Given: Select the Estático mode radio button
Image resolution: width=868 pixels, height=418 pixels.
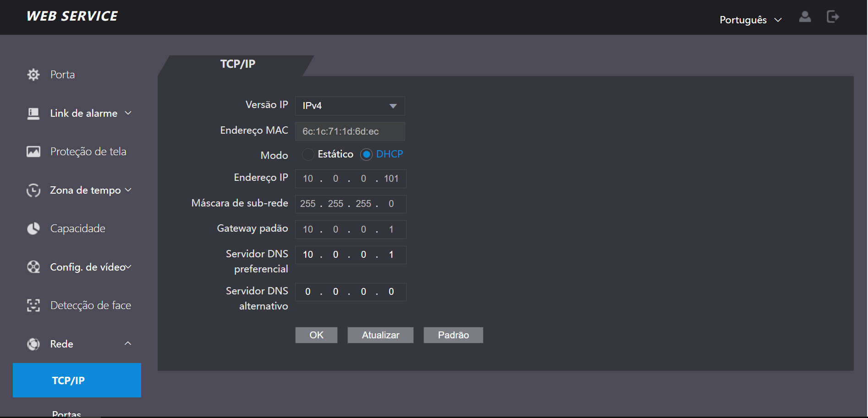Looking at the screenshot, I should [308, 155].
